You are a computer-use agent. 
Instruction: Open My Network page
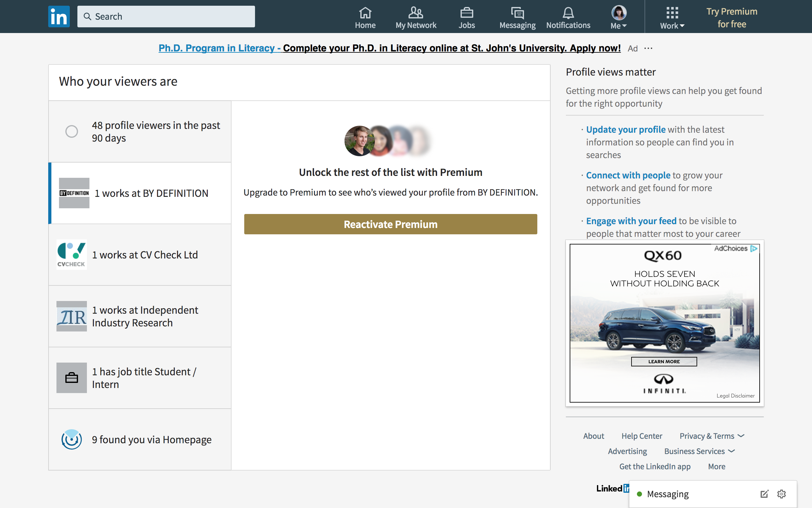coord(416,18)
